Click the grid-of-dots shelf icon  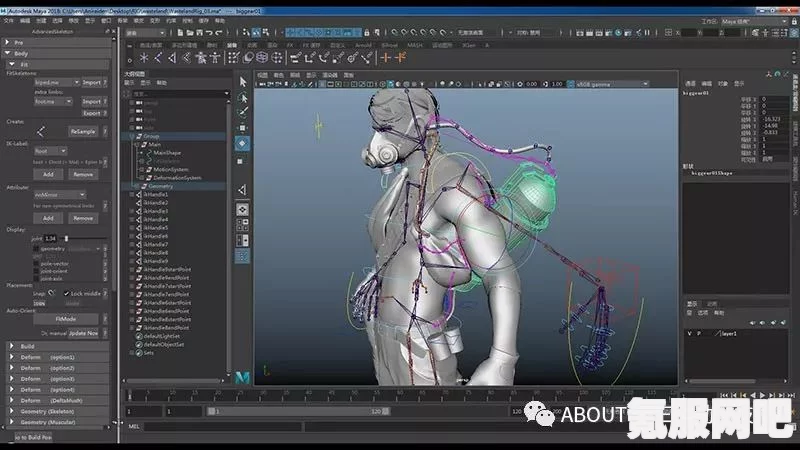click(233, 58)
